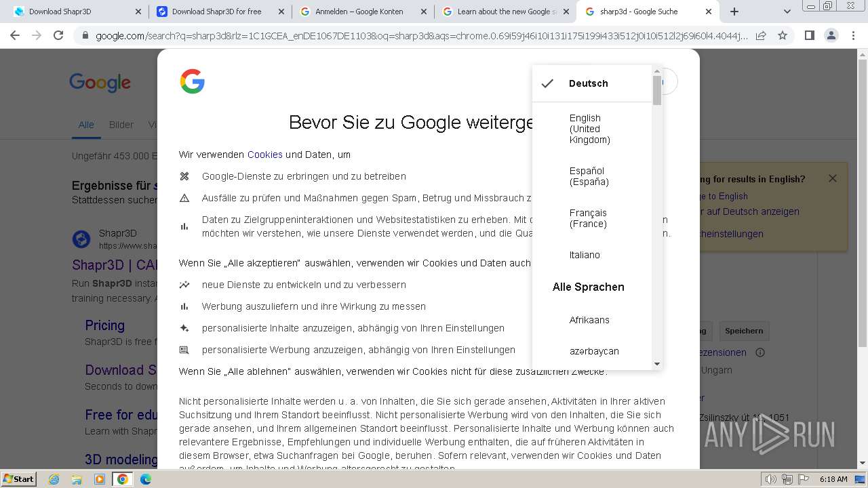Image resolution: width=868 pixels, height=488 pixels.
Task: Open the Cookies link in the consent dialog
Action: click(x=265, y=155)
